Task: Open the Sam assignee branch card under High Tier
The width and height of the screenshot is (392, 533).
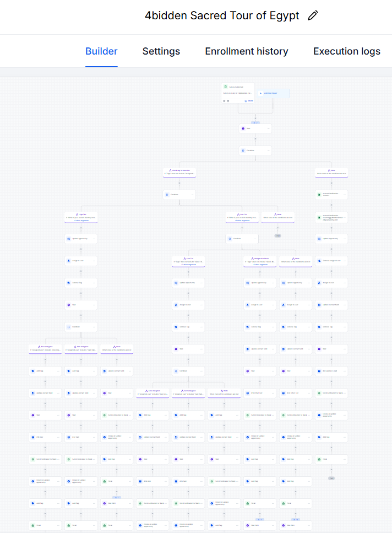Action: coord(81,348)
